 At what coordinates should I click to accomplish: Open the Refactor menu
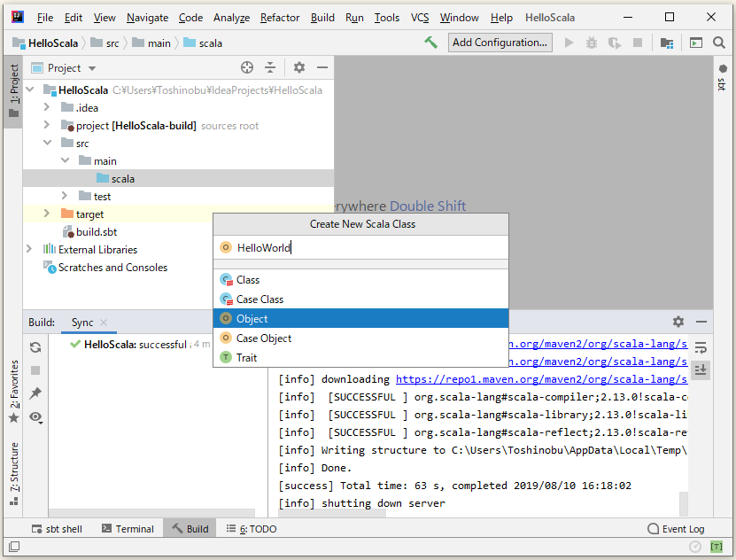(x=280, y=18)
